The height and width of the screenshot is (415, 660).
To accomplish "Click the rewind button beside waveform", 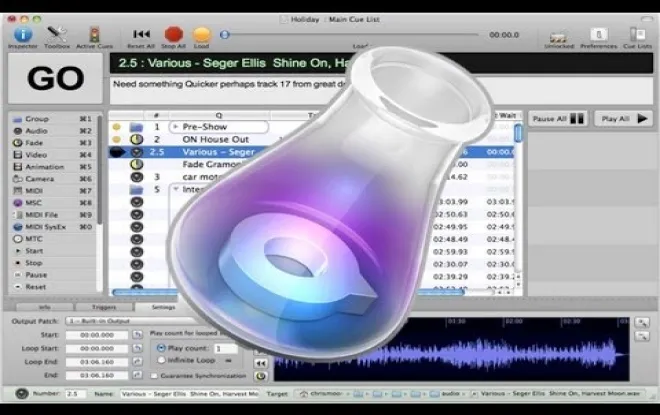I will [x=261, y=363].
